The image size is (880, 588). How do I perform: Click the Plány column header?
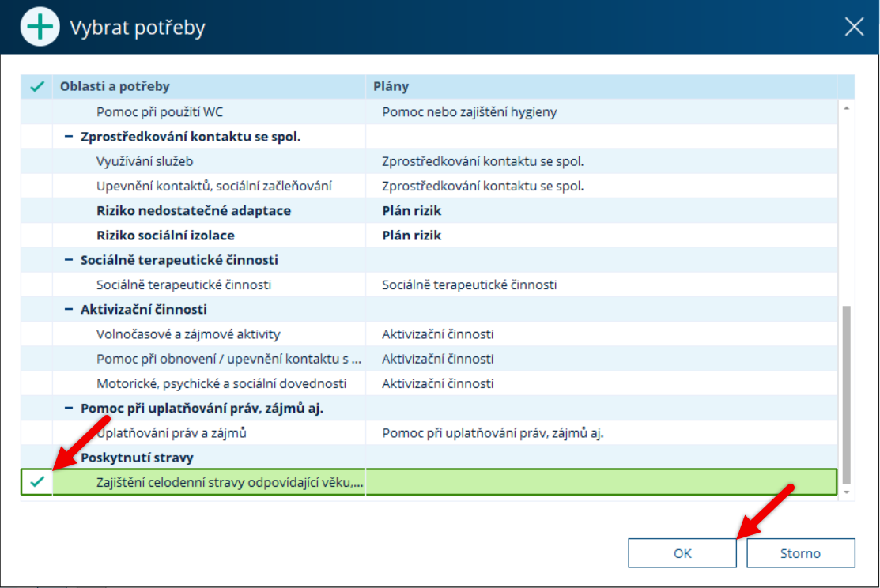coord(601,86)
